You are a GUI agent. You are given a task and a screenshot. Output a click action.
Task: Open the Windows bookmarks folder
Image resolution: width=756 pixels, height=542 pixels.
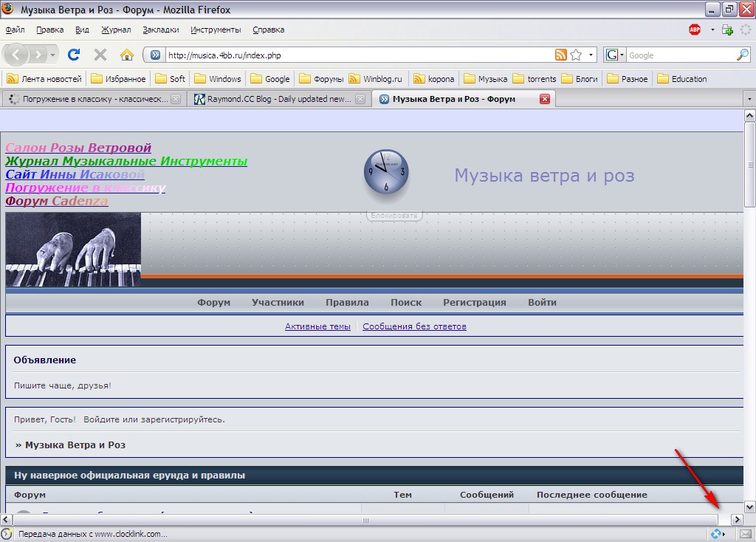[x=218, y=78]
